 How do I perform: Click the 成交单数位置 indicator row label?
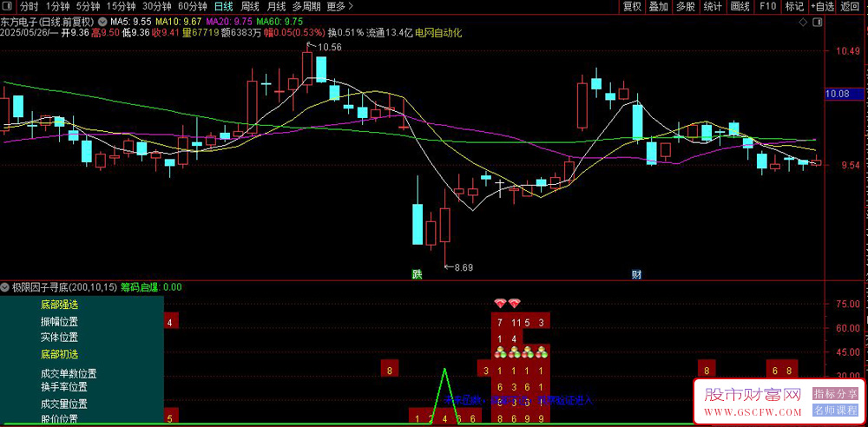tap(68, 374)
